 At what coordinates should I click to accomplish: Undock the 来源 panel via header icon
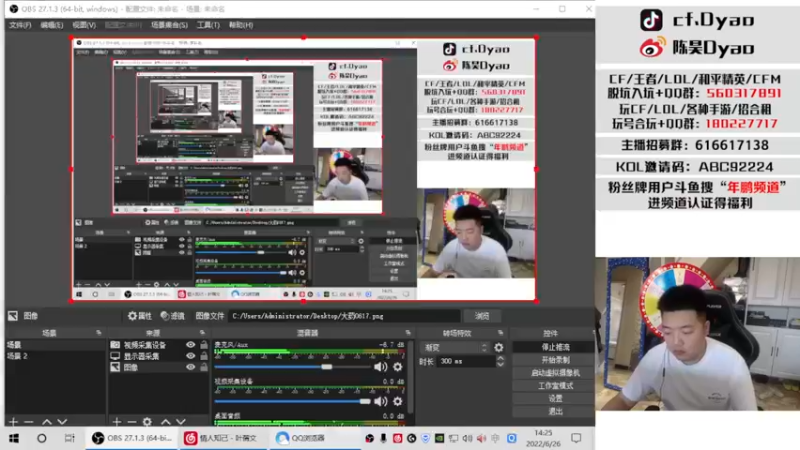[x=202, y=333]
